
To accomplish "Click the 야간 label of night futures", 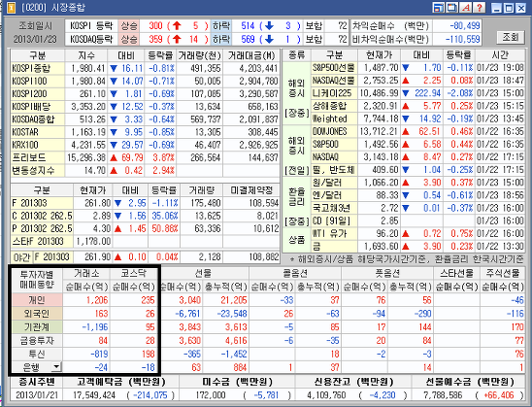I will (x=21, y=257).
